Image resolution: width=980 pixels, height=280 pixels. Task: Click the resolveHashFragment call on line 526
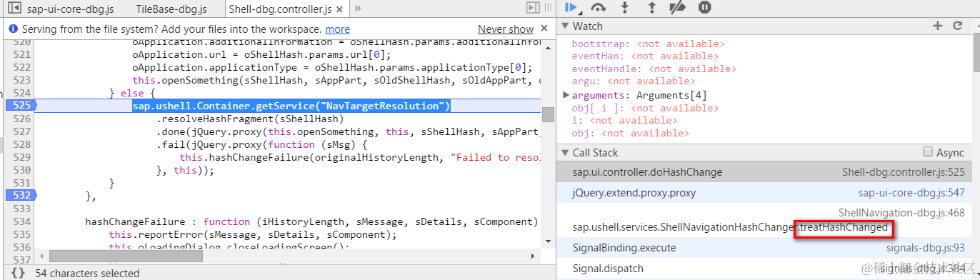tap(250, 119)
